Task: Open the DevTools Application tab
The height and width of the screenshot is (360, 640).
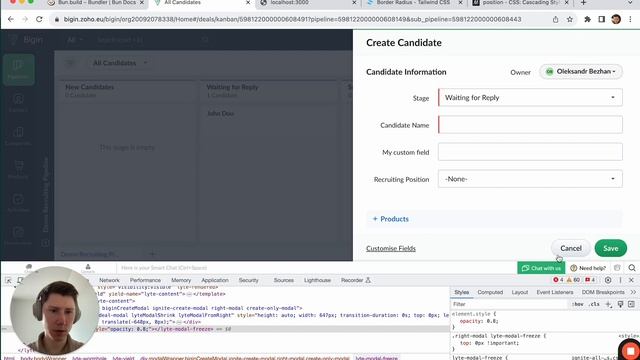Action: (x=215, y=280)
